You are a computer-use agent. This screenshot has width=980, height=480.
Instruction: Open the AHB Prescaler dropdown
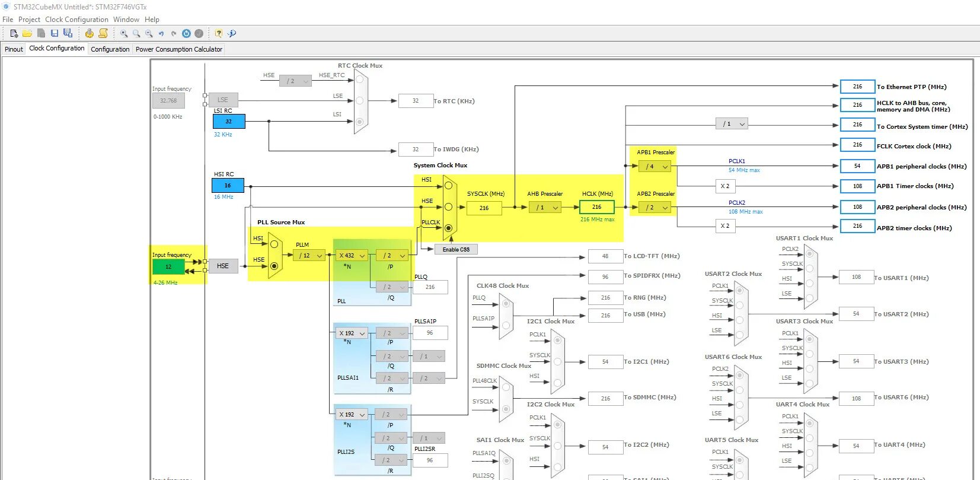click(x=545, y=207)
